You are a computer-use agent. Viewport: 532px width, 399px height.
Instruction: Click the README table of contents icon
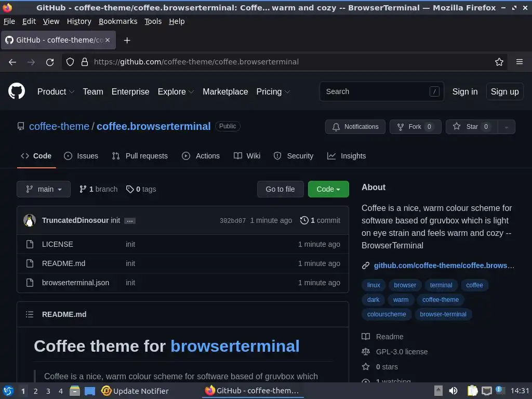(30, 314)
